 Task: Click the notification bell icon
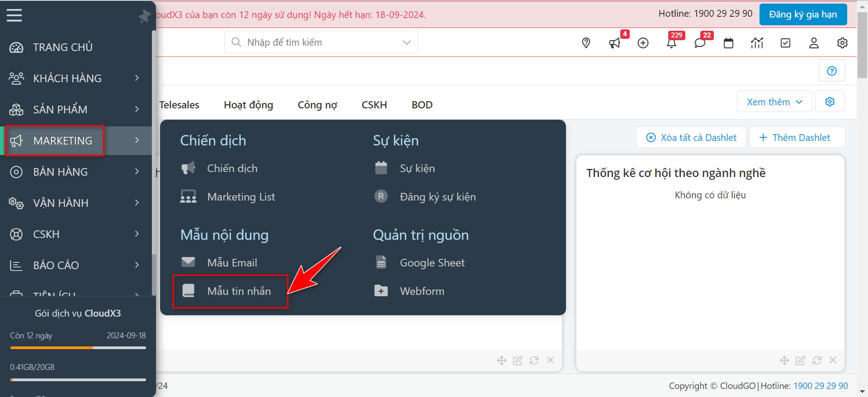[671, 43]
